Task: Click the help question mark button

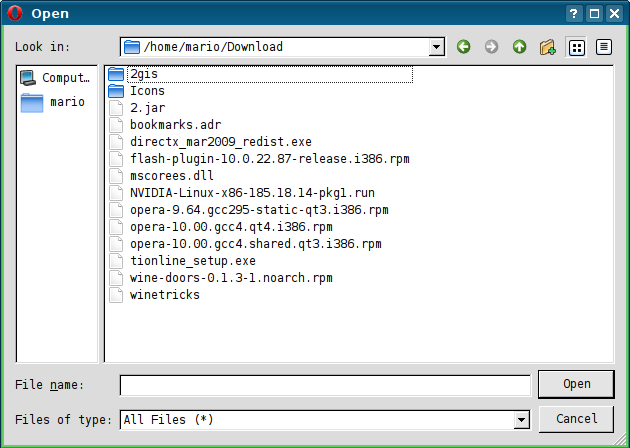Action: (573, 14)
